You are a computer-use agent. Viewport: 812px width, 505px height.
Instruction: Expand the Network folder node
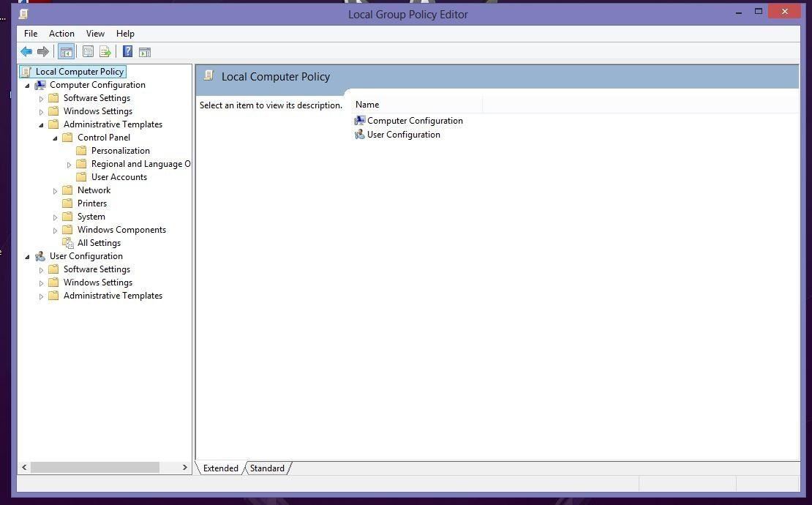pos(55,191)
